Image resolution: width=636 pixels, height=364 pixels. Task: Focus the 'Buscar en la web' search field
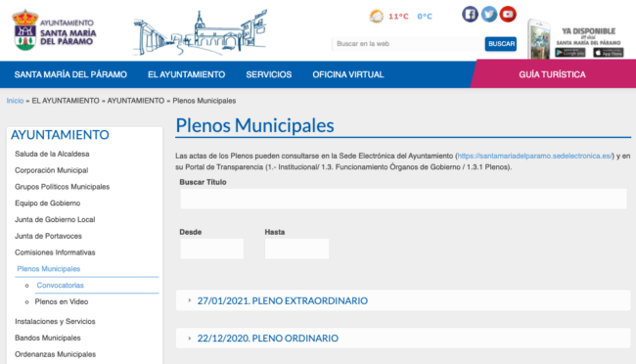click(408, 44)
